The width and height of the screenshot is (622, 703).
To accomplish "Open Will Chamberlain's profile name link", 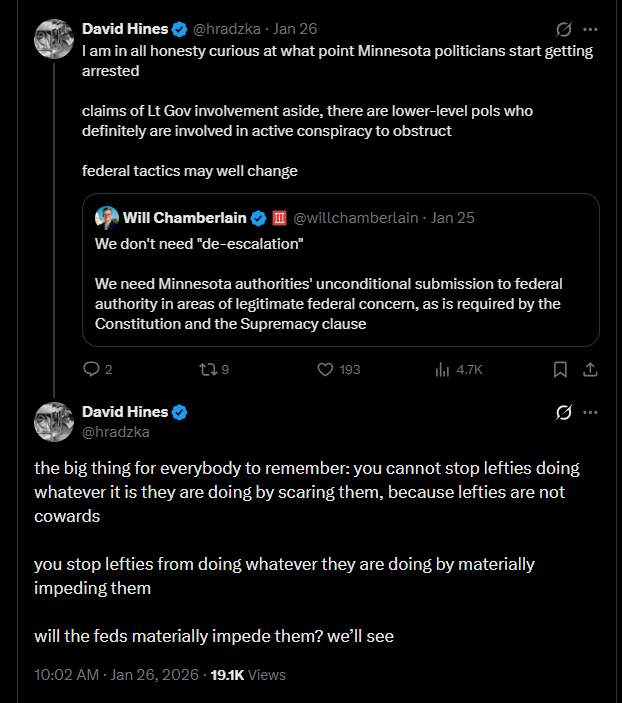I will [x=185, y=218].
